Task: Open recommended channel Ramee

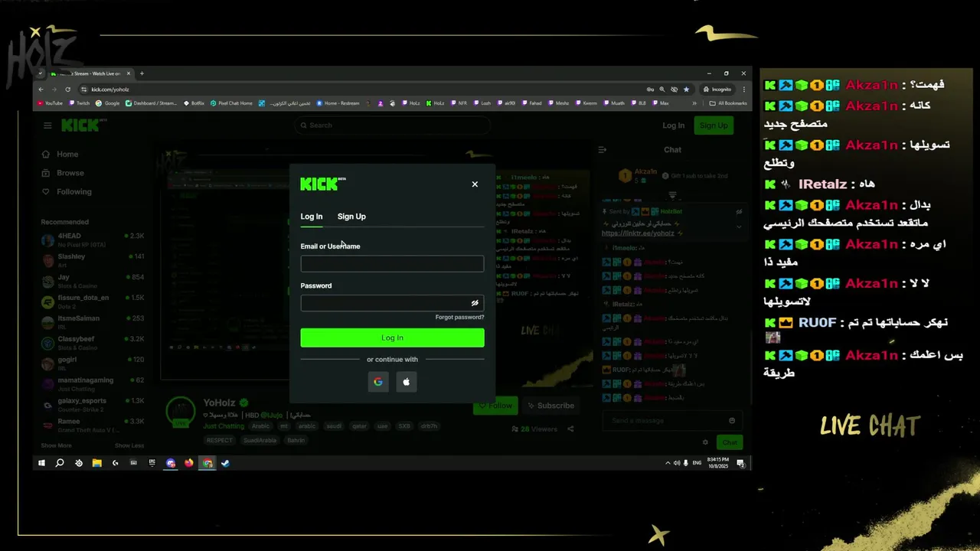Action: [92, 425]
